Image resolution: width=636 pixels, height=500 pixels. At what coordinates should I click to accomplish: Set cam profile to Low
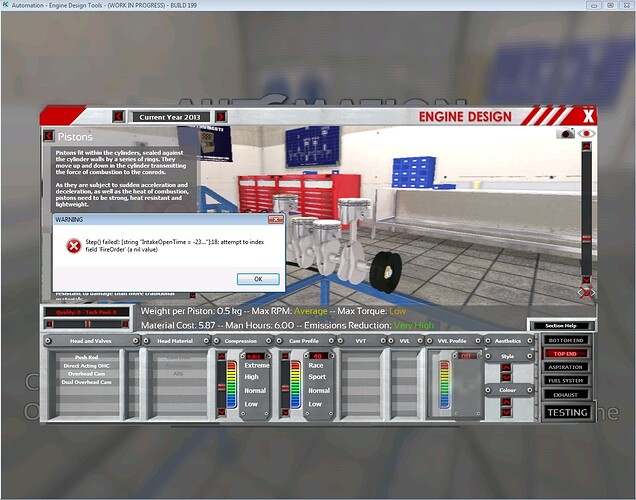click(315, 404)
